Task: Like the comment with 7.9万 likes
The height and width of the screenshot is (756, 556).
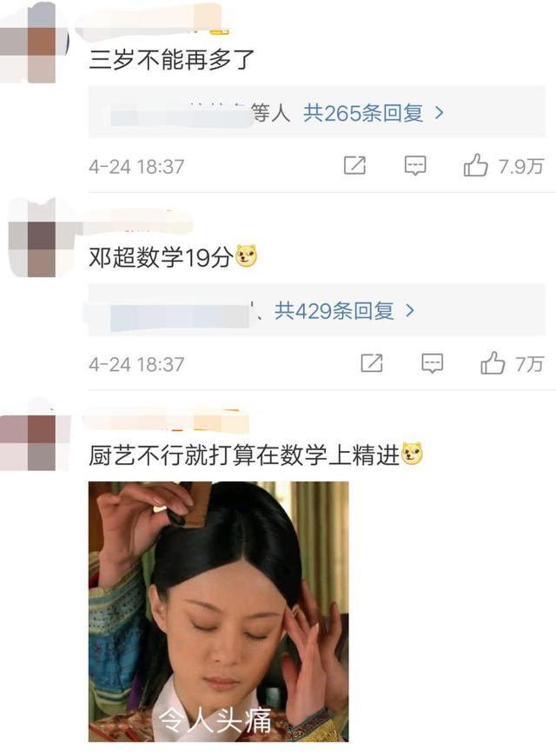Action: click(475, 165)
